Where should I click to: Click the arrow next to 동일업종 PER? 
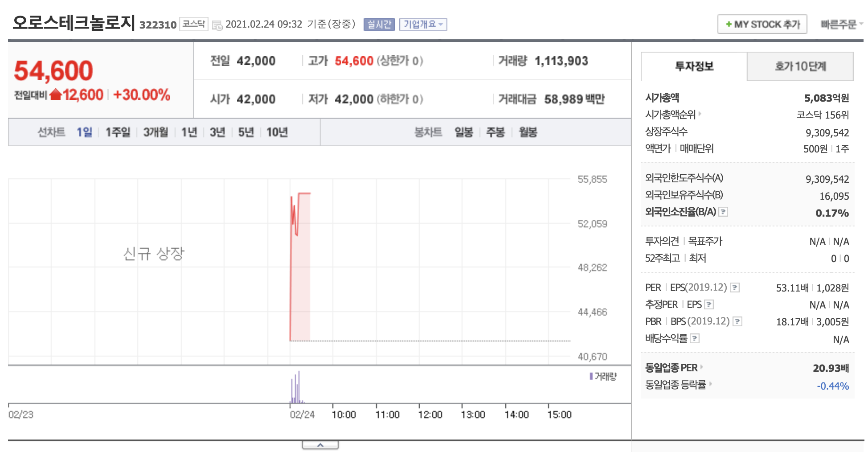[702, 367]
